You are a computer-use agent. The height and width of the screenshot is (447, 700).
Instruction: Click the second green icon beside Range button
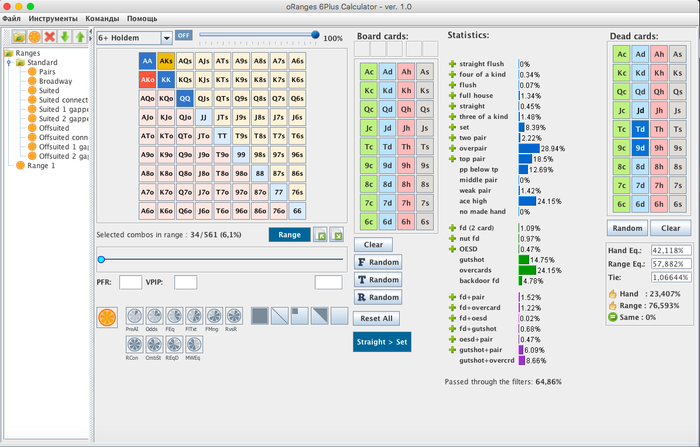(x=337, y=235)
